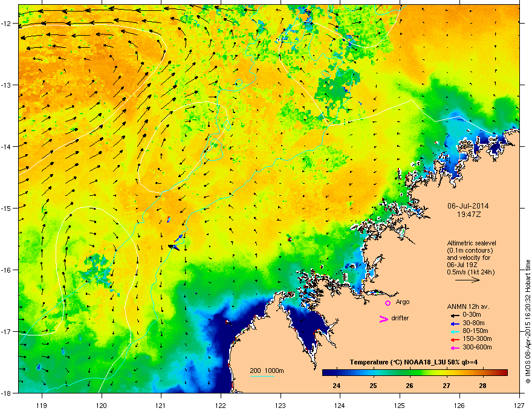This screenshot has height=411, width=532.
Task: Click the colorbar tick label 28
Action: click(483, 386)
